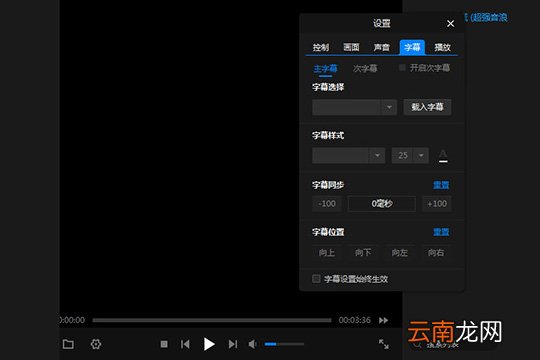Move subtitle left with 向左
Image resolution: width=540 pixels, height=360 pixels.
point(400,253)
